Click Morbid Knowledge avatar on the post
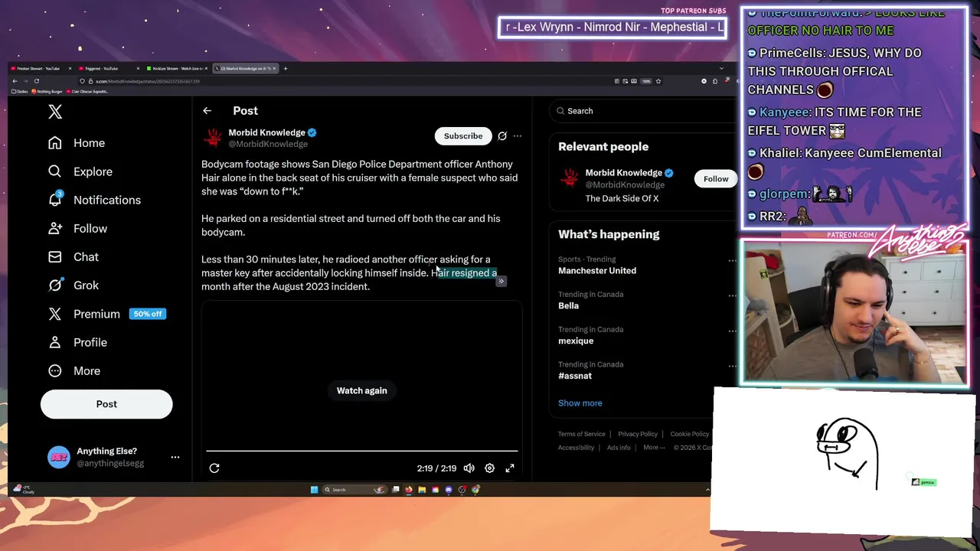The image size is (980, 551). pyautogui.click(x=213, y=138)
